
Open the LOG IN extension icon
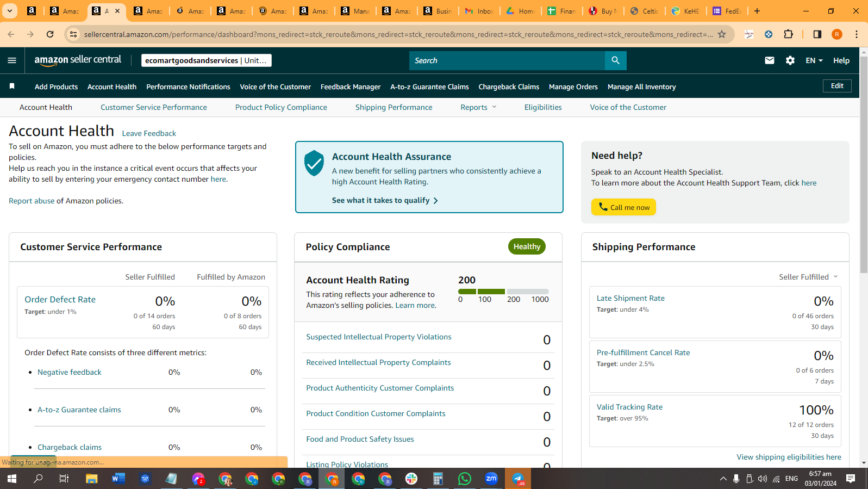coord(749,34)
